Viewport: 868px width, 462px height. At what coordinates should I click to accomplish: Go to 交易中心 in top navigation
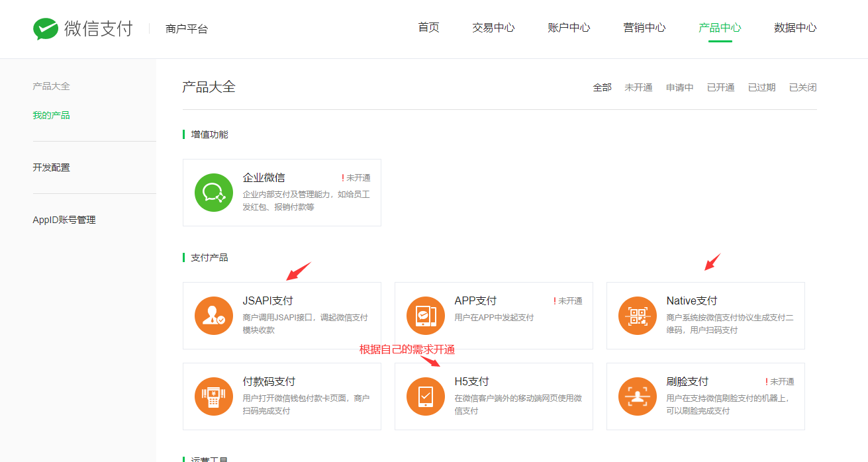tap(493, 28)
